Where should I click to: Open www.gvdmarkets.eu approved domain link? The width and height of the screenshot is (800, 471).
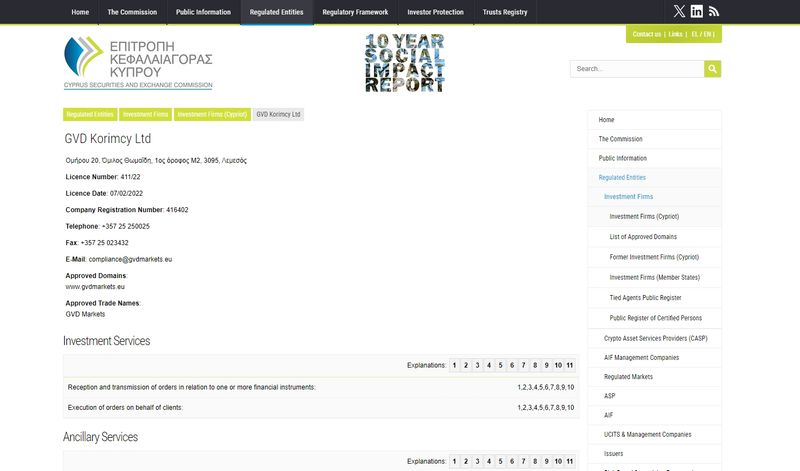tap(95, 287)
